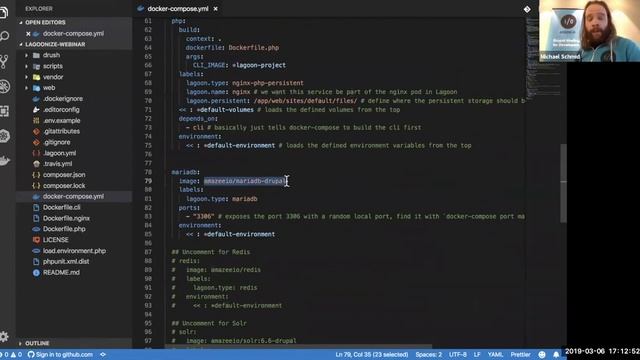Image resolution: width=640 pixels, height=360 pixels.
Task: Click the diamond icon in editor title bar
Action: point(527,9)
